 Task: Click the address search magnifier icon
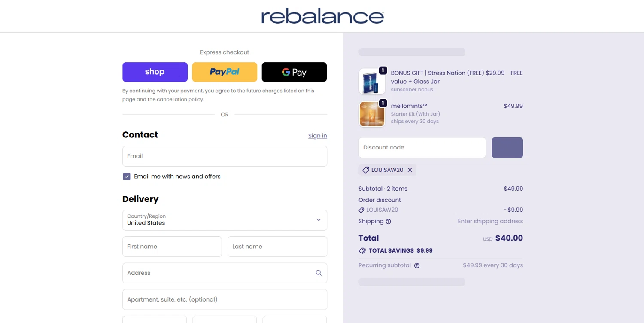click(319, 273)
